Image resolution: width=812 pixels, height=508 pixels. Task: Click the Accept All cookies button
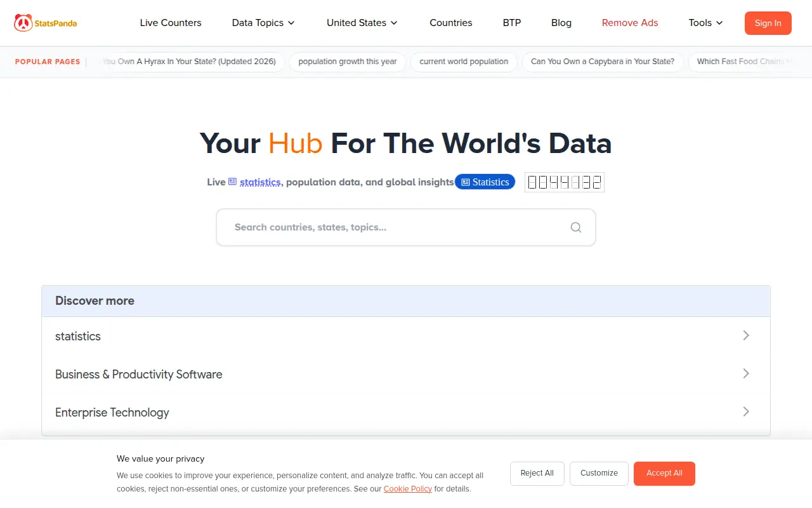(x=664, y=474)
